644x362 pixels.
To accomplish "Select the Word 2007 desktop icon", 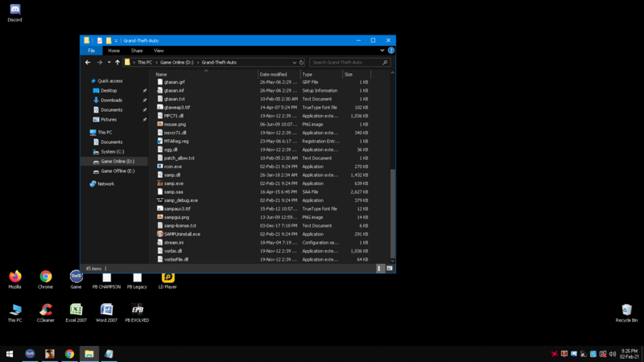I will coord(106,313).
